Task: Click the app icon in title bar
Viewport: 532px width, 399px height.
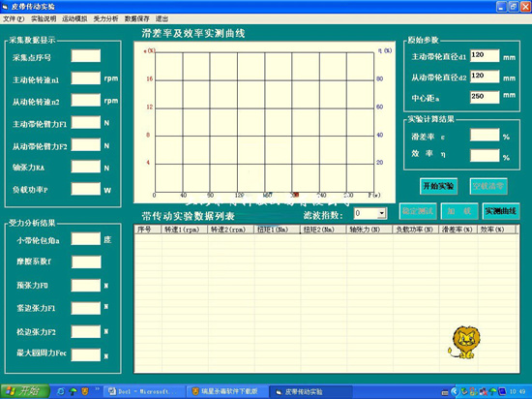Action: coord(5,7)
